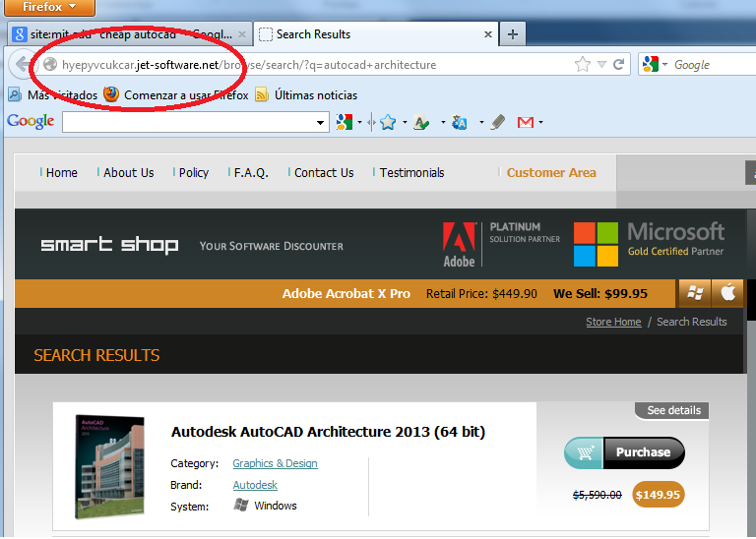Open the Customer Area link
The width and height of the screenshot is (756, 539).
551,172
